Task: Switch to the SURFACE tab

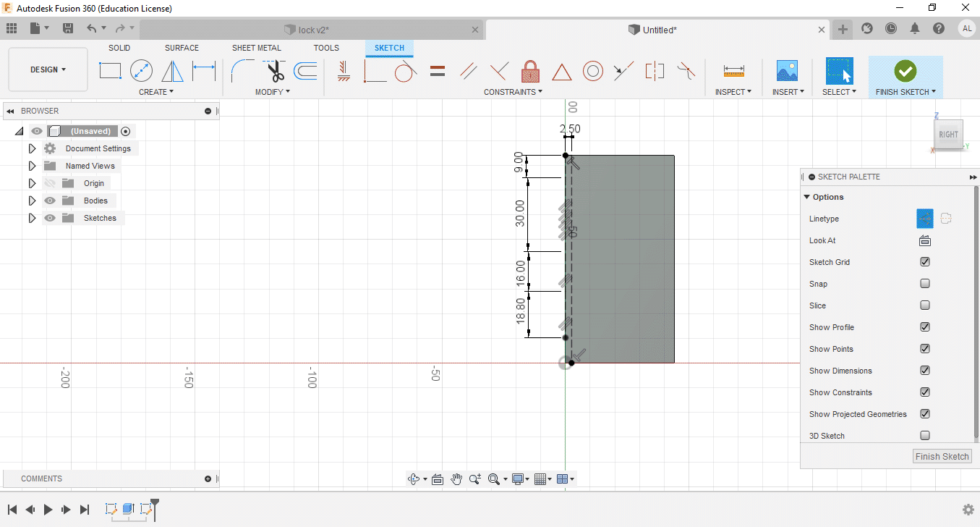Action: pyautogui.click(x=182, y=48)
